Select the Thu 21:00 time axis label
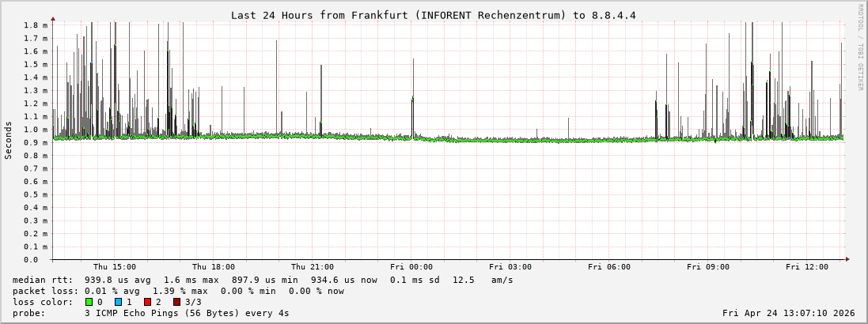The height and width of the screenshot is (324, 868). 312,267
